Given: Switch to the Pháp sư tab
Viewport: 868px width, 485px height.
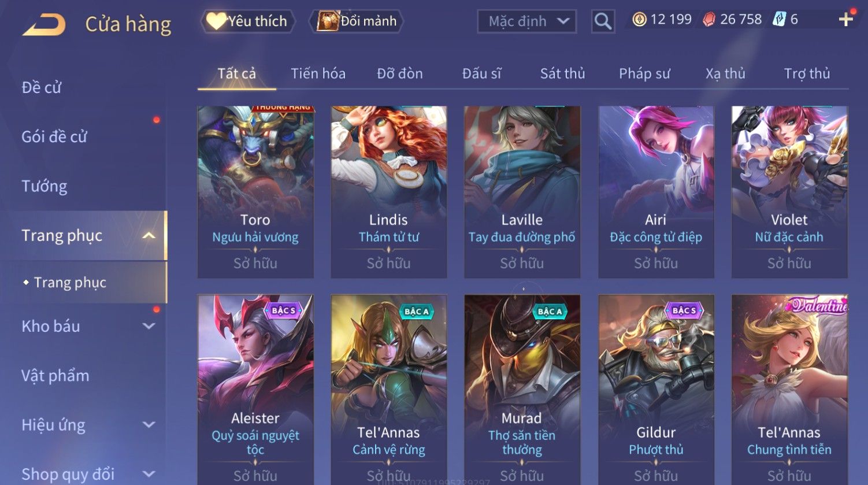Looking at the screenshot, I should point(644,73).
